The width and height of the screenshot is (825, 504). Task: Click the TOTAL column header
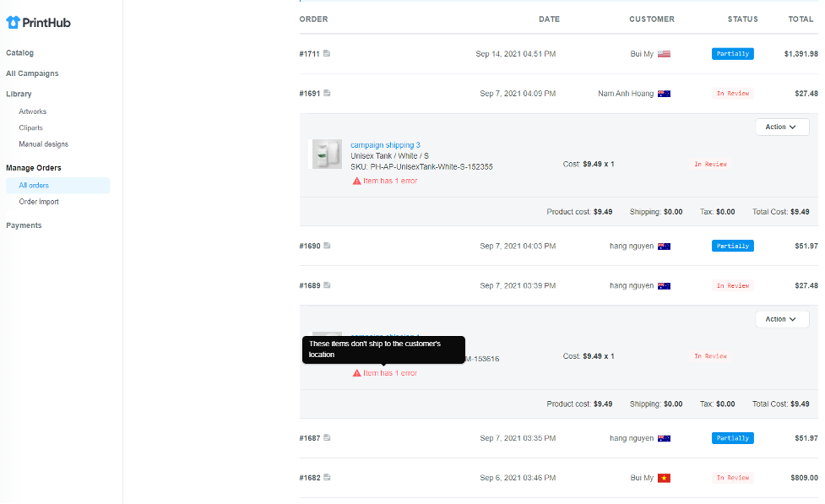pos(801,19)
